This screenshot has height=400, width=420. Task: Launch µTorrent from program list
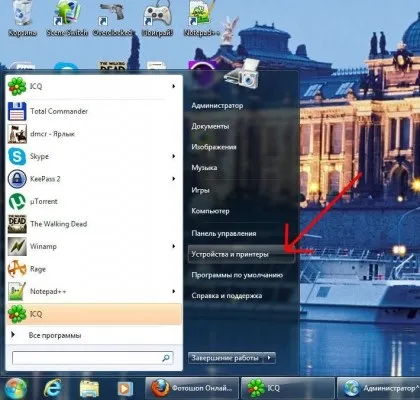pos(94,201)
